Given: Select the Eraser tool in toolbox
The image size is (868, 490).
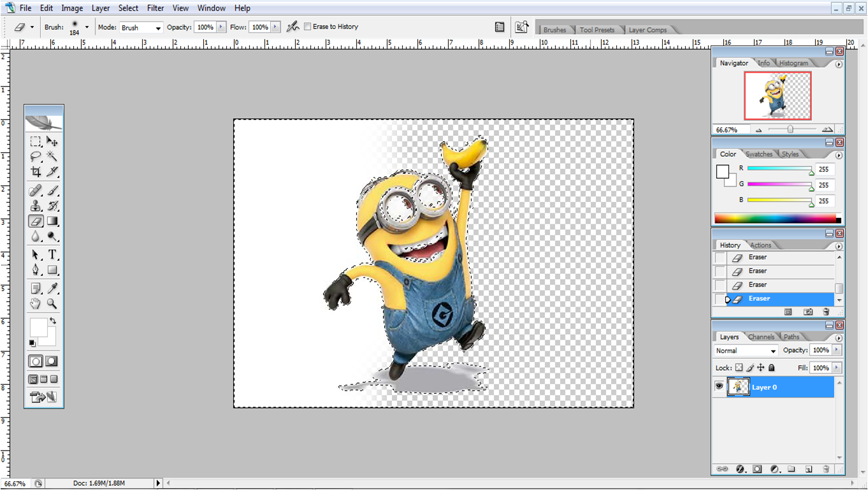Looking at the screenshot, I should (36, 221).
